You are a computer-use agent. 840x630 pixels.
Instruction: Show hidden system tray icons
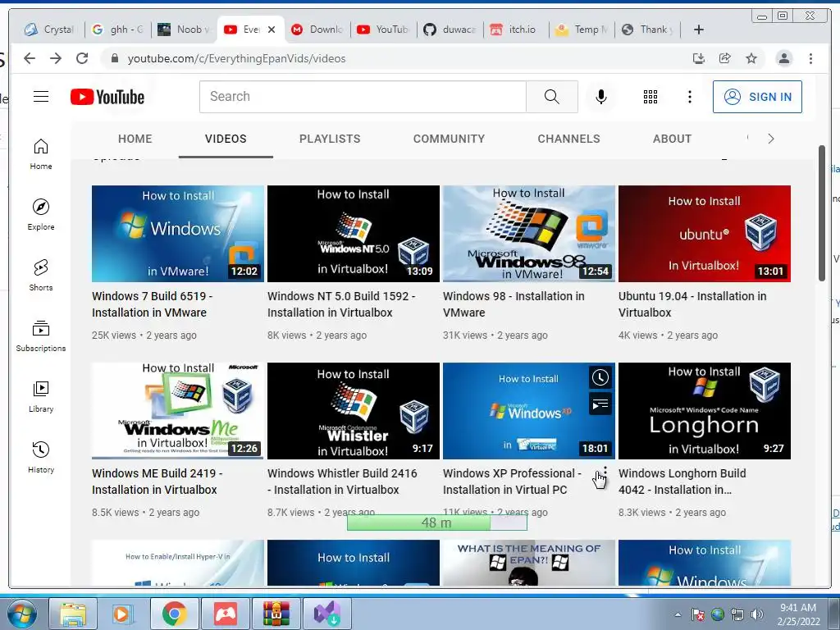[678, 614]
